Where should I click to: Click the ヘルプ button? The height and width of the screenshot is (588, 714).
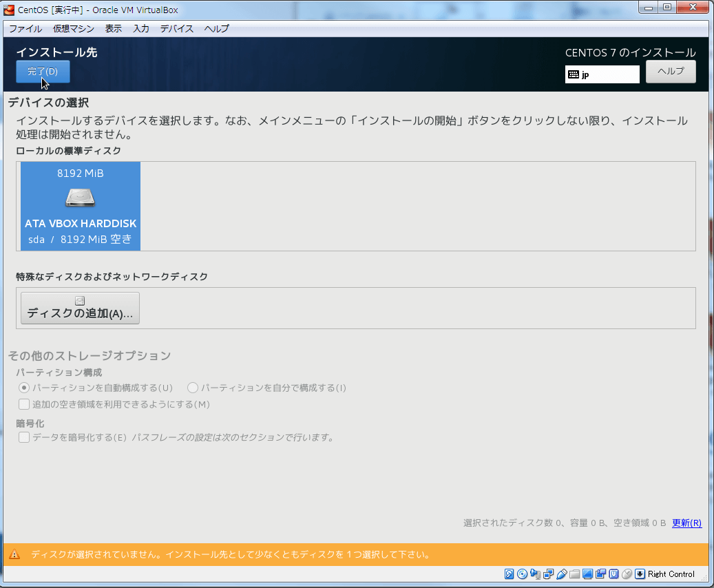pyautogui.click(x=670, y=71)
